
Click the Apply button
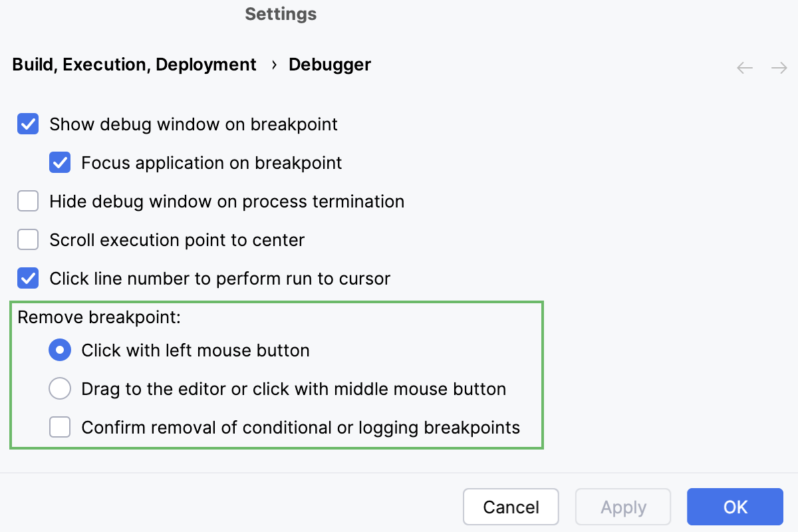[x=623, y=507]
